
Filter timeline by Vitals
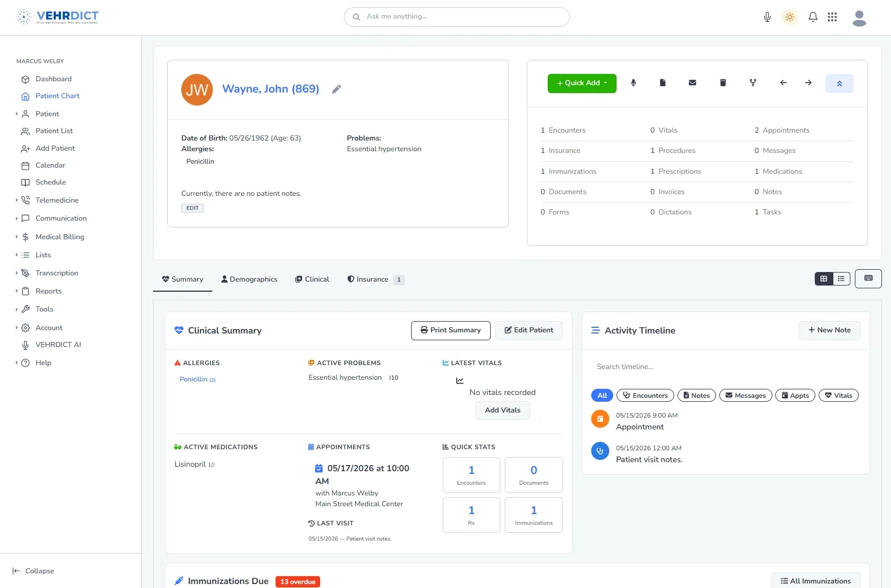tap(838, 396)
